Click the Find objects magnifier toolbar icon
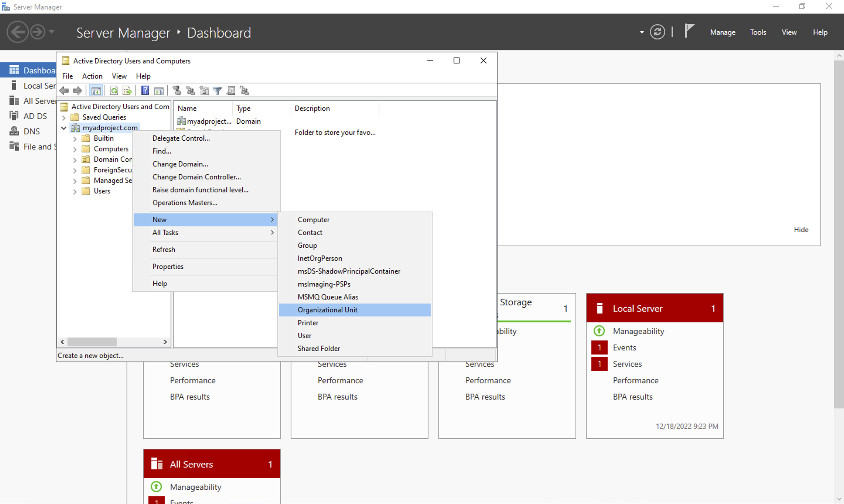Viewport: 844px width, 504px height. tap(231, 91)
